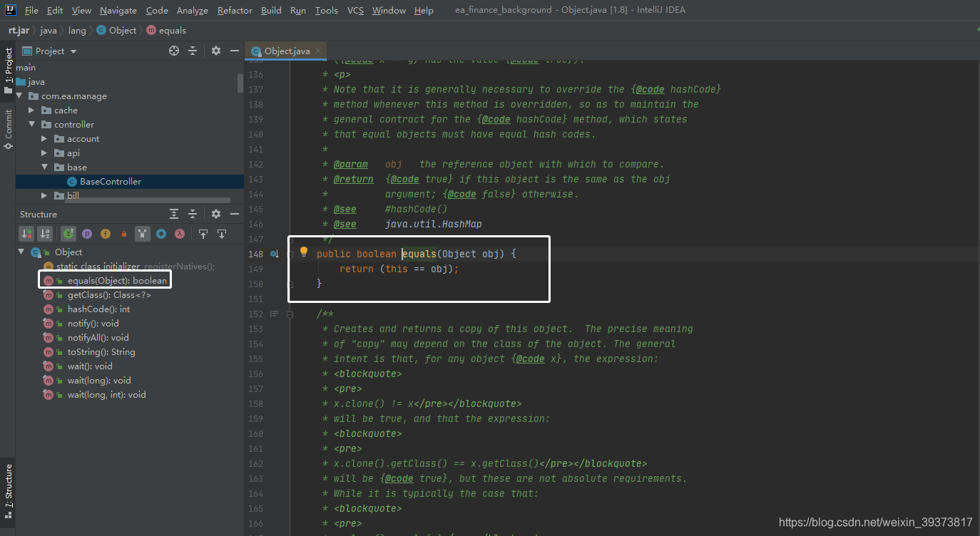
Task: Click Autoscroll from Source icon in Structure
Action: tap(222, 233)
